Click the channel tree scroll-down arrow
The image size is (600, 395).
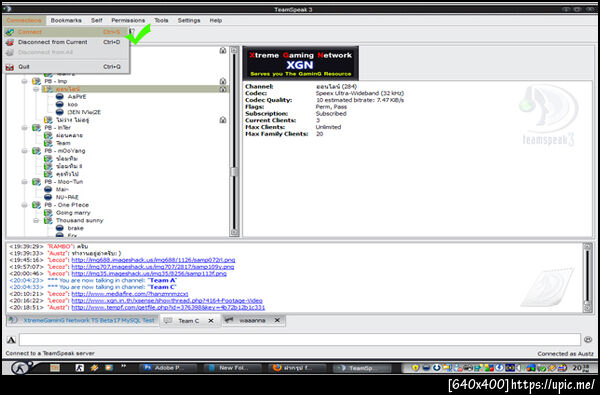point(234,232)
